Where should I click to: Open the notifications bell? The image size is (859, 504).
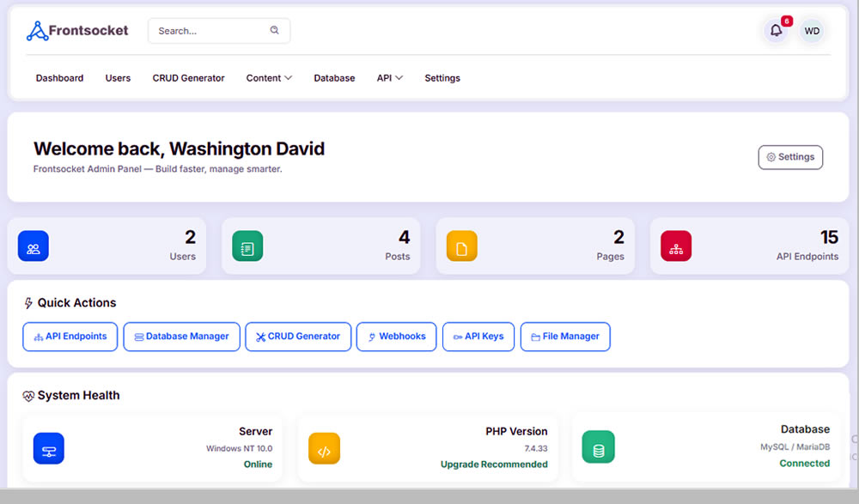pos(776,31)
